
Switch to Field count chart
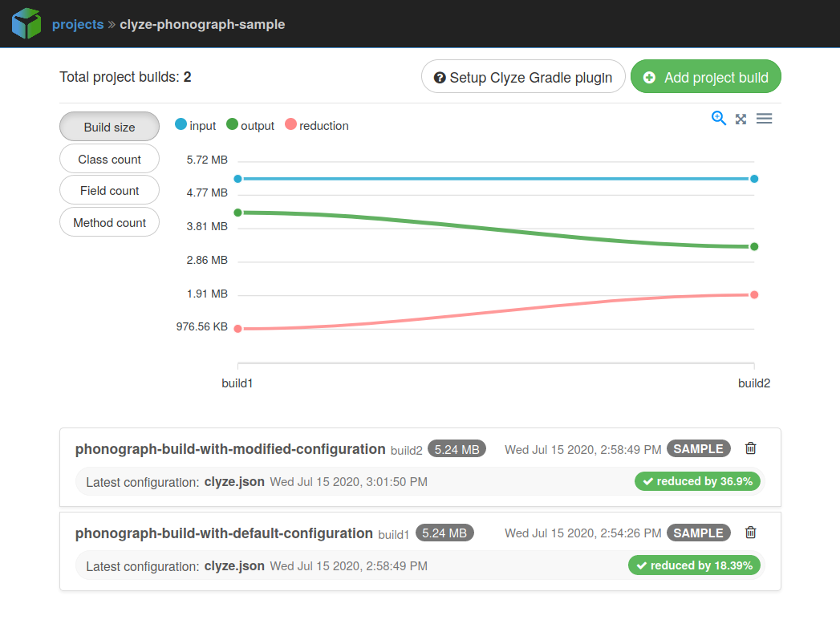point(109,191)
